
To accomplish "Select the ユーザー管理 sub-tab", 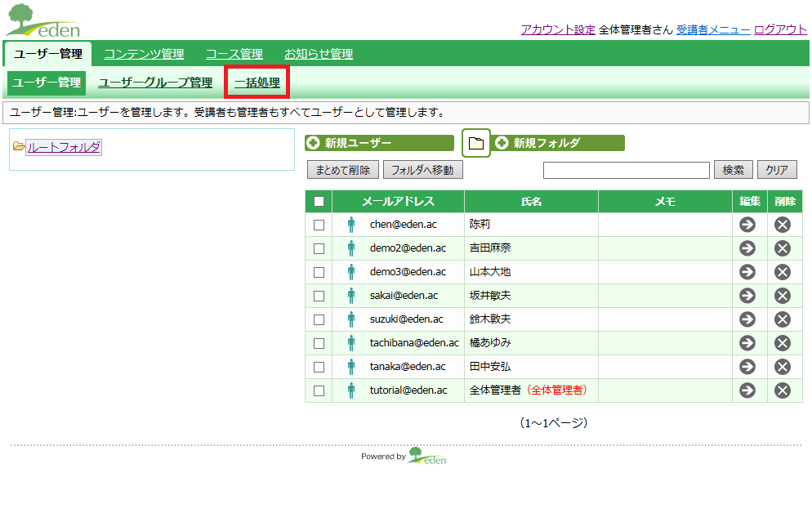I will [47, 83].
